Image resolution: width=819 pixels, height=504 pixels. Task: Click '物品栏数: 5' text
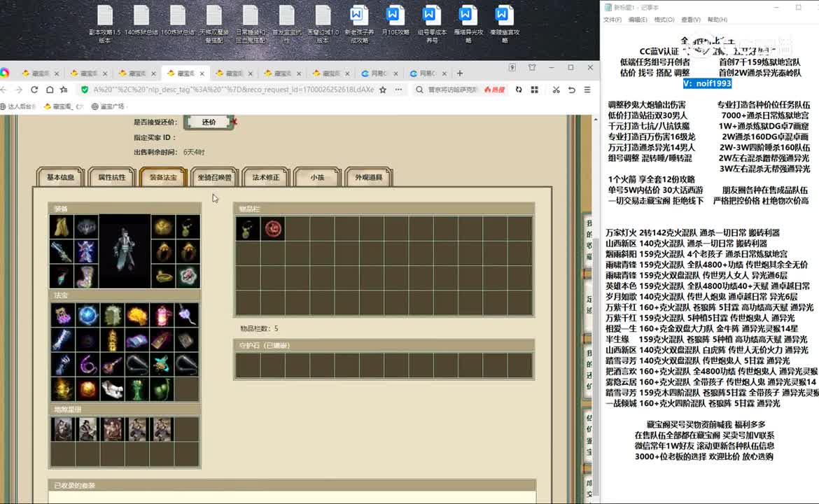(x=259, y=328)
